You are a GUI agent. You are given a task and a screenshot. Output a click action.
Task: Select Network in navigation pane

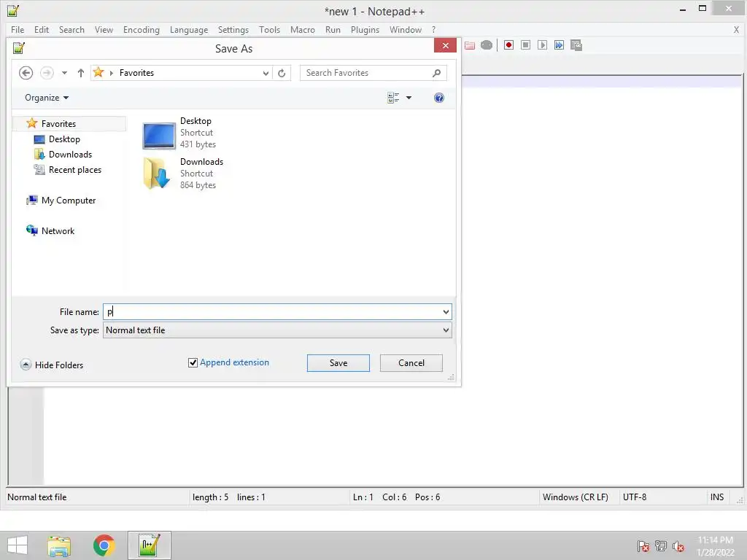point(58,231)
